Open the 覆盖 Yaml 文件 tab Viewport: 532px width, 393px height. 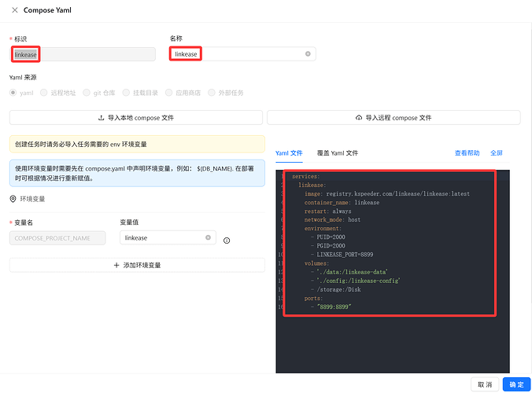(x=337, y=152)
